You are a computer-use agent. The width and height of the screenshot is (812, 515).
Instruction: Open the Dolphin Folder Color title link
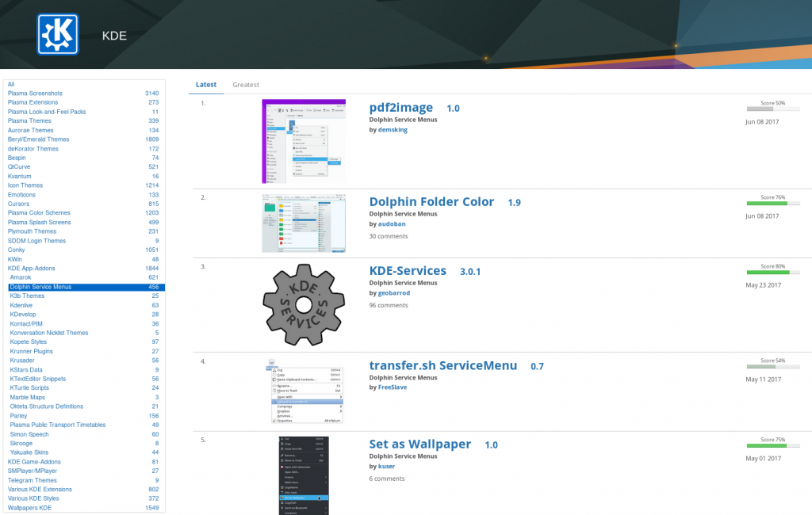pyautogui.click(x=431, y=202)
